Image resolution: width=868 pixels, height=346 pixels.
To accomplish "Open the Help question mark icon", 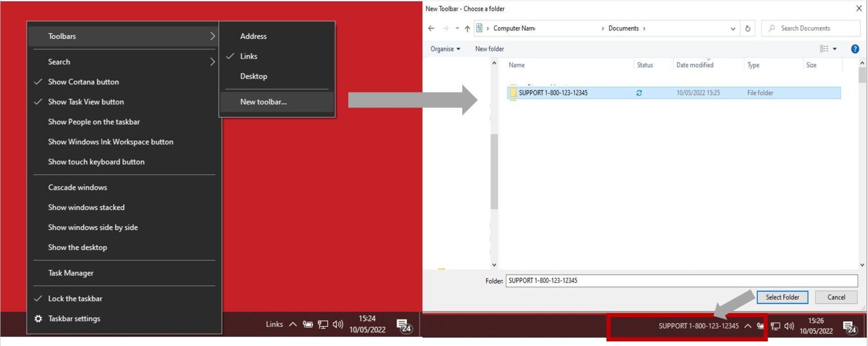I will 855,49.
